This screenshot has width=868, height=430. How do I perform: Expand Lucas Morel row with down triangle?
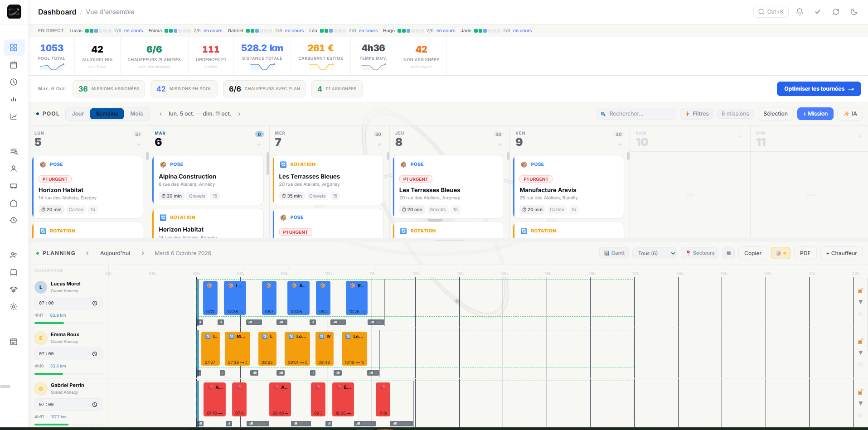(860, 302)
